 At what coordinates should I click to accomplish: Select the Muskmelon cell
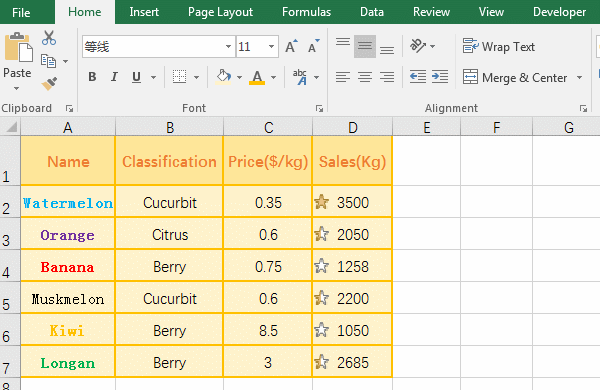(x=68, y=298)
